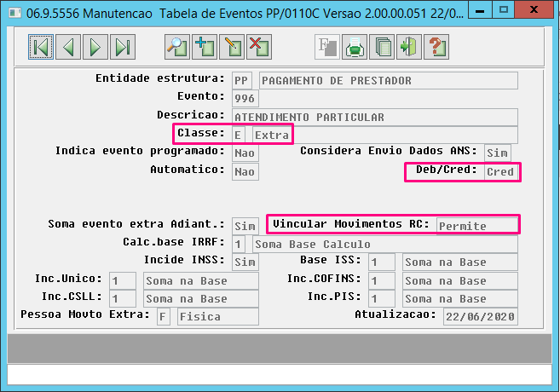Screen dimensions: 560x392
Task: Click Indica evento programado value Nao
Action: pyautogui.click(x=245, y=153)
